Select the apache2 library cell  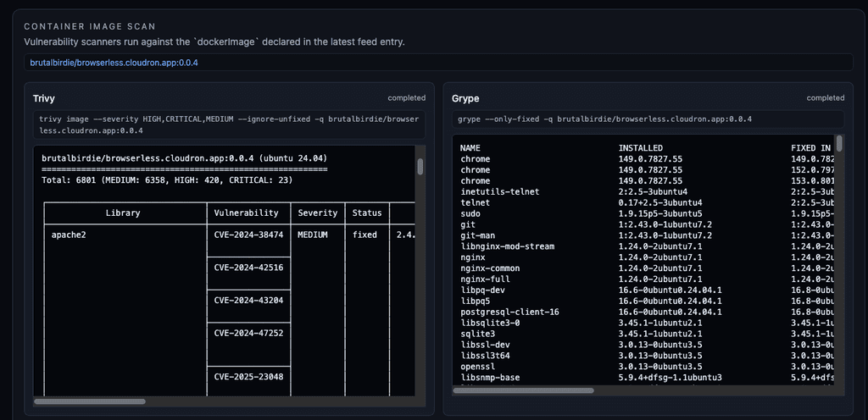[69, 235]
